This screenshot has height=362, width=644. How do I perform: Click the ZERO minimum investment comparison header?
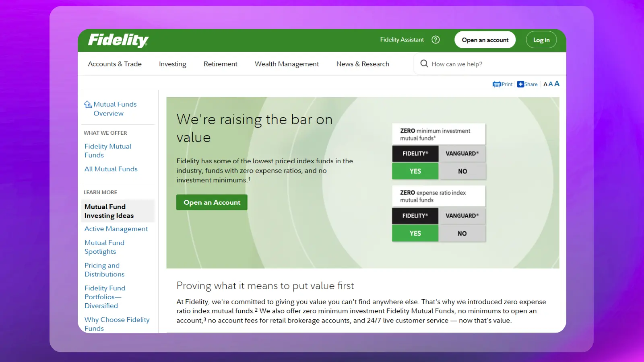(x=439, y=134)
